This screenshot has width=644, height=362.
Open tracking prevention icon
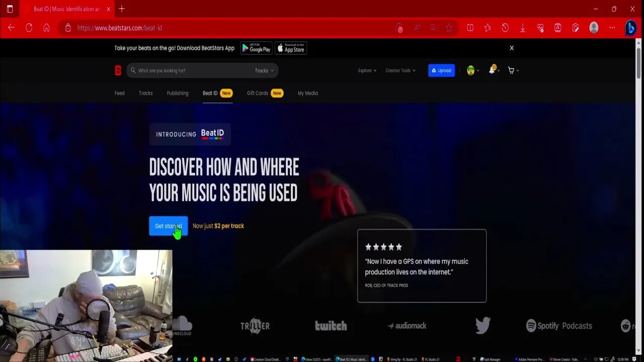point(399,28)
